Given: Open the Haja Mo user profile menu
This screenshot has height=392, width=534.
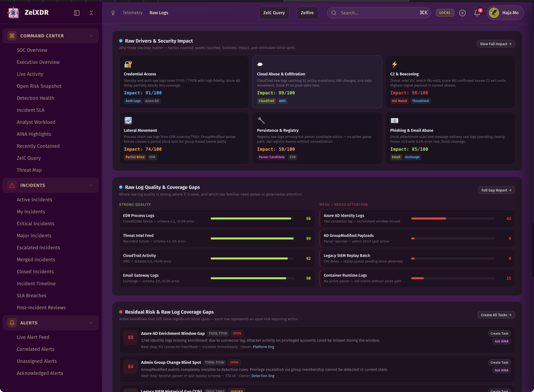Looking at the screenshot, I should click(505, 13).
